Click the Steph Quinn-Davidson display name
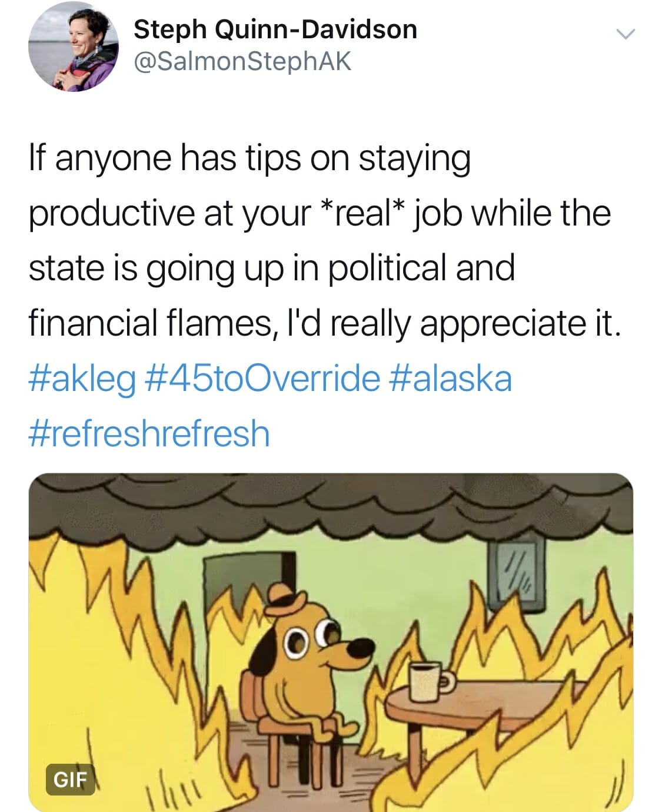662x812 pixels. pyautogui.click(x=275, y=29)
